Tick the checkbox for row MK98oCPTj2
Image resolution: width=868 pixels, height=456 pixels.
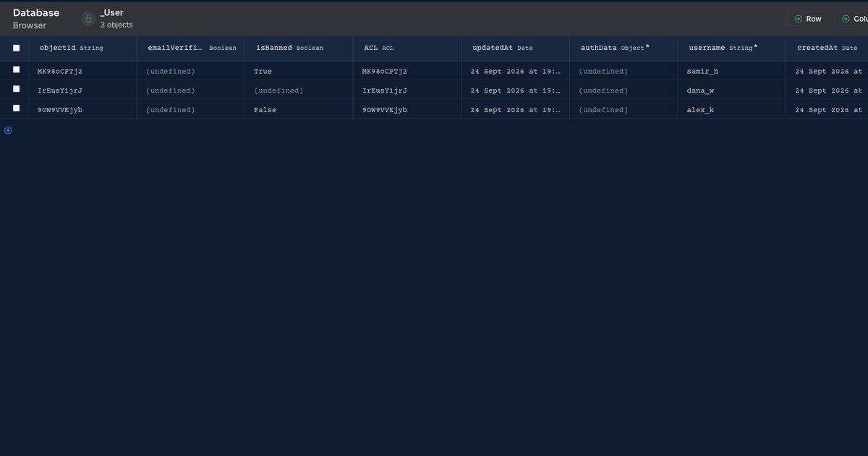(x=16, y=69)
